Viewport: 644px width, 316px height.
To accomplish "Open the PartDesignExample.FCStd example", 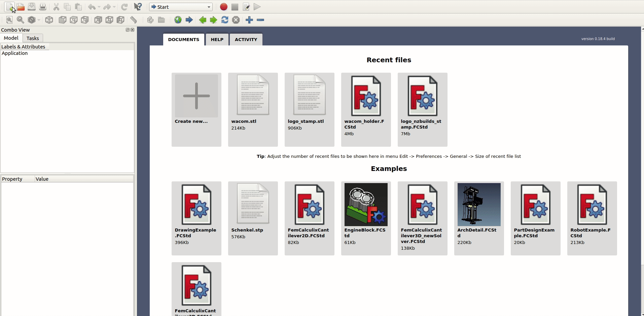I will (x=536, y=218).
